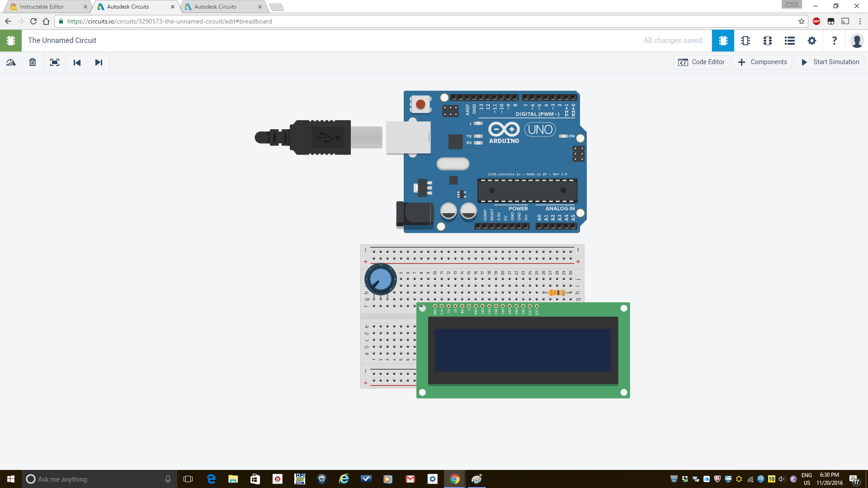Open the Components panel
Screen dimensions: 868x488
762,62
